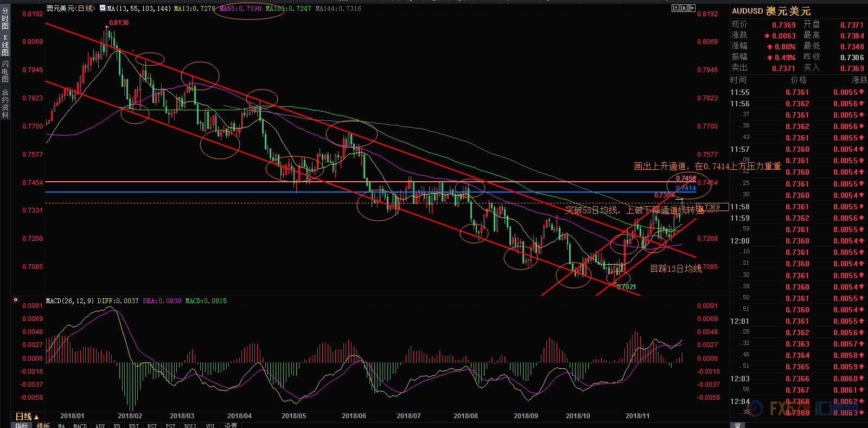Click the 最低 0.7348 value

pyautogui.click(x=852, y=47)
